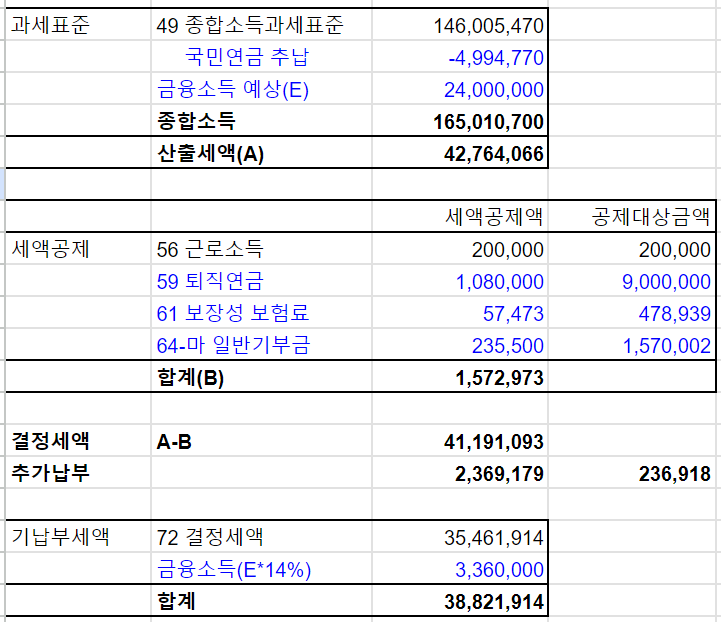Select the 478,939 insurance amount cell
Viewport: 721px width, 622px height.
(632, 312)
